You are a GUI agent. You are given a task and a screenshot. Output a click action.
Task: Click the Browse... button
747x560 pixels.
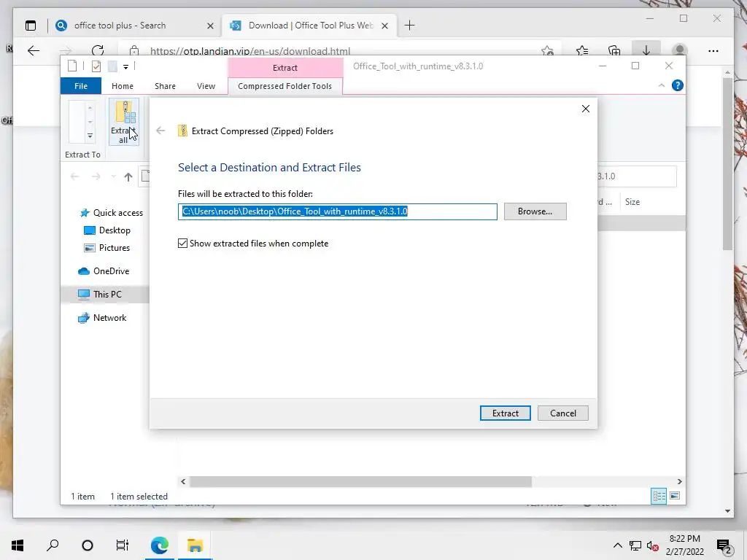pyautogui.click(x=535, y=211)
